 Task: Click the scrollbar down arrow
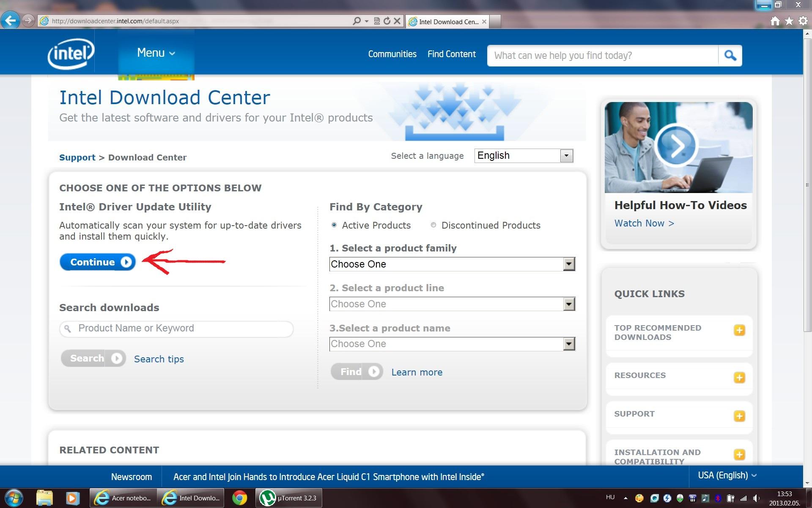[x=807, y=483]
